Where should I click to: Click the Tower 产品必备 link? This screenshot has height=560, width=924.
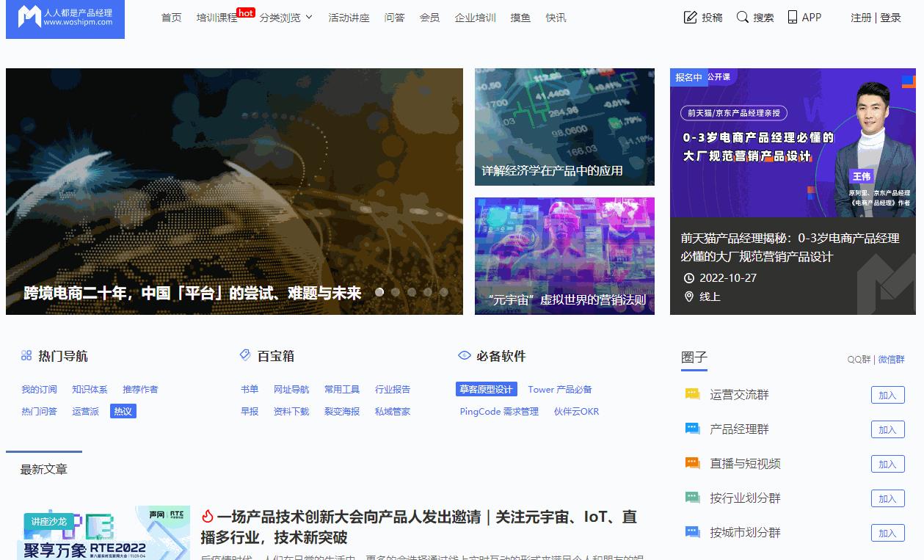(x=560, y=389)
